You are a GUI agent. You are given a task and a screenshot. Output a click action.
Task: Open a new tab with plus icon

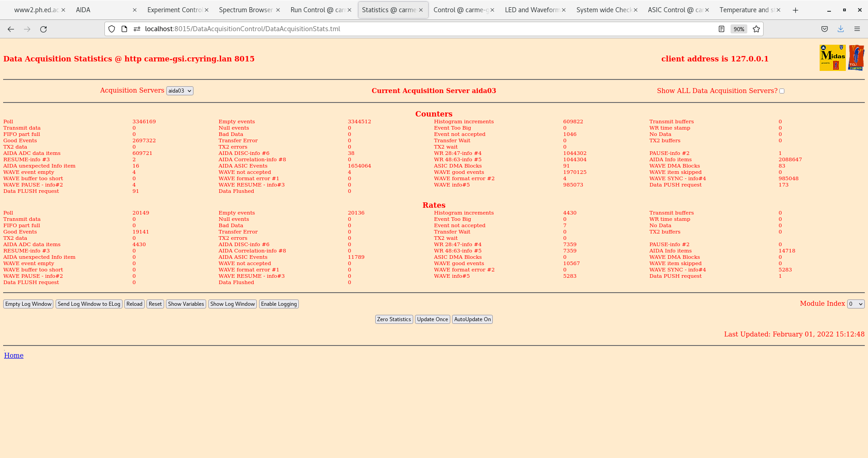pos(796,10)
